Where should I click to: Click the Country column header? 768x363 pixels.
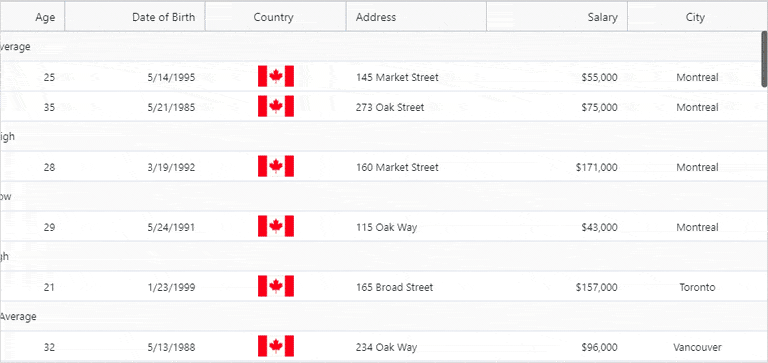(276, 17)
